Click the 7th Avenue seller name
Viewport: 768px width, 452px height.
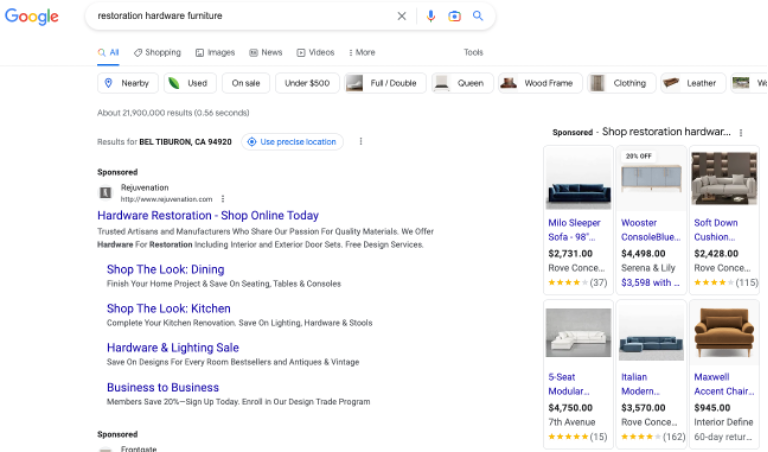(572, 422)
